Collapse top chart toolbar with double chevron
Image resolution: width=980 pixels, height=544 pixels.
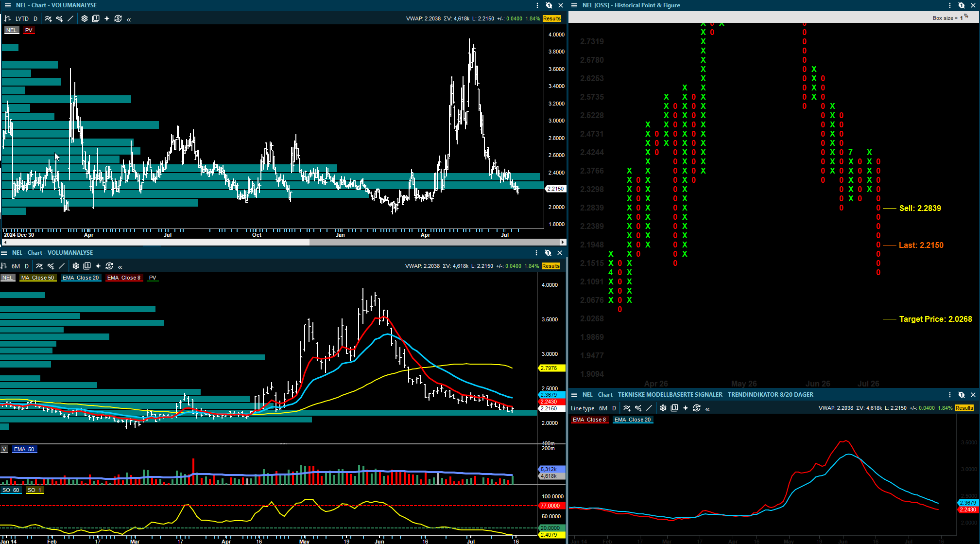pyautogui.click(x=129, y=19)
